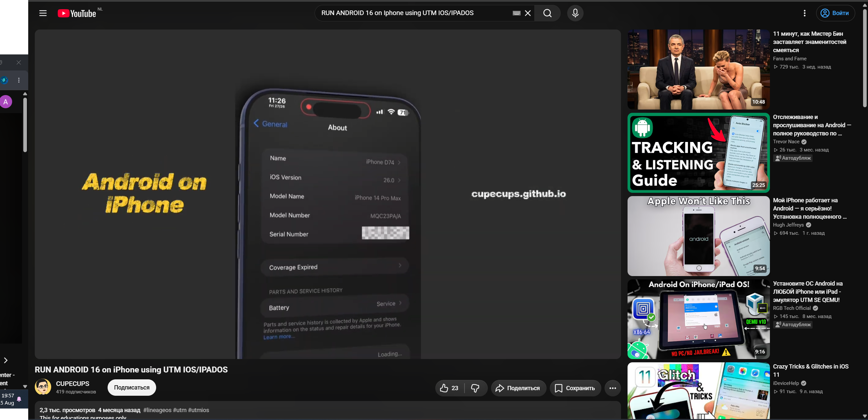The width and height of the screenshot is (868, 420).
Task: Open the on-screen keyboard in search box
Action: [x=516, y=13]
